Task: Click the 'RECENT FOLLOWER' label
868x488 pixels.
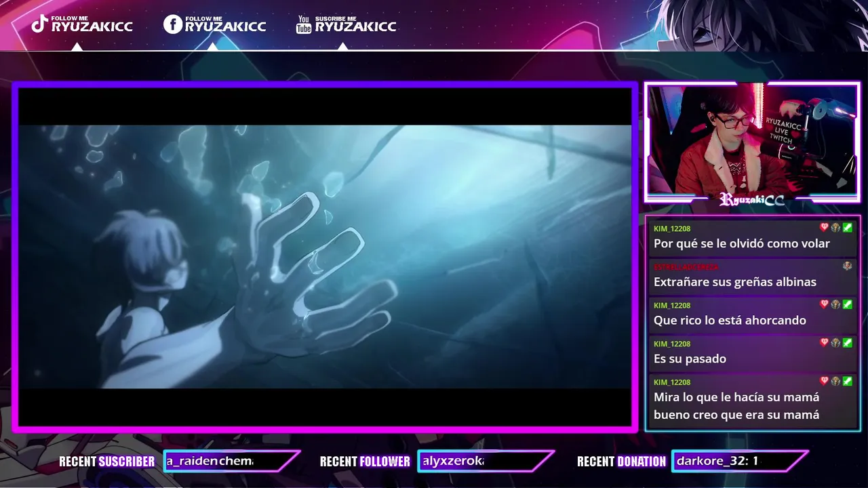Action: click(x=365, y=462)
